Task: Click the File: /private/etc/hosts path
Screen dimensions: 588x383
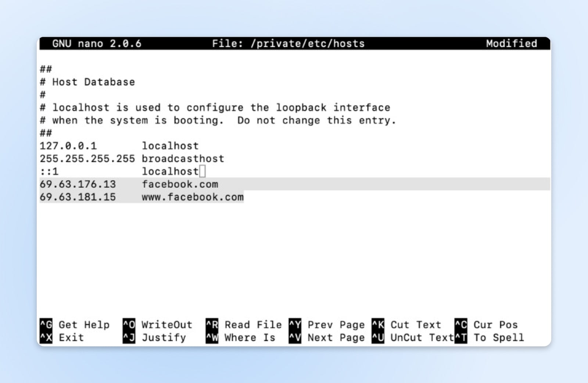Action: (288, 43)
